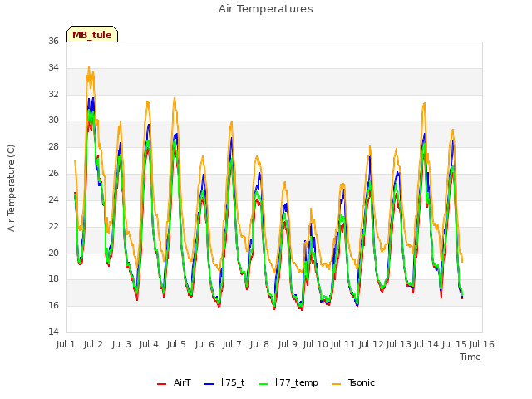This screenshot has height=399, width=532.
Task: Click the 20 y-axis tick label
Action: (x=53, y=253)
